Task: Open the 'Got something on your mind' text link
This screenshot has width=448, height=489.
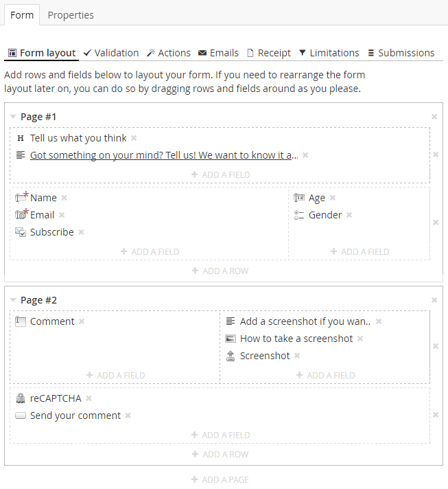Action: pos(164,155)
